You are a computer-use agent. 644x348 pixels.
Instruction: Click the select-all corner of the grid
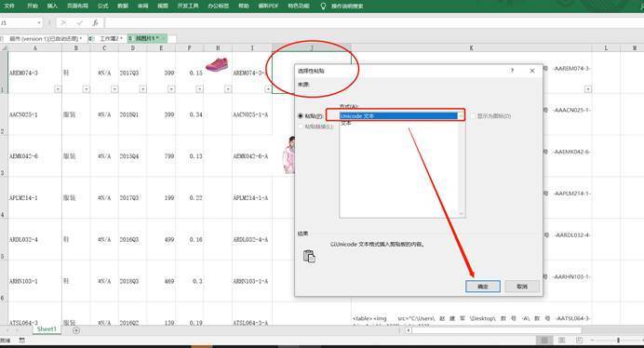4,48
